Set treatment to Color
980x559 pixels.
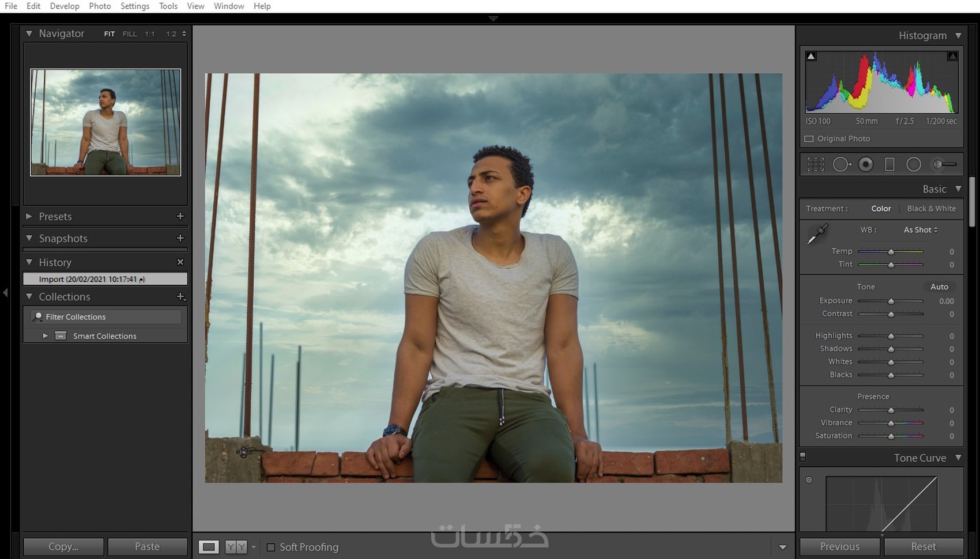881,209
